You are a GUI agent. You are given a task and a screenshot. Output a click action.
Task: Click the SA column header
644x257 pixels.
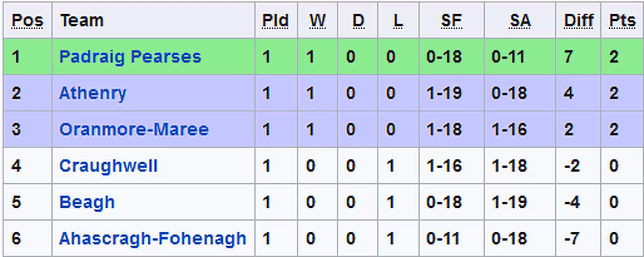tap(520, 21)
